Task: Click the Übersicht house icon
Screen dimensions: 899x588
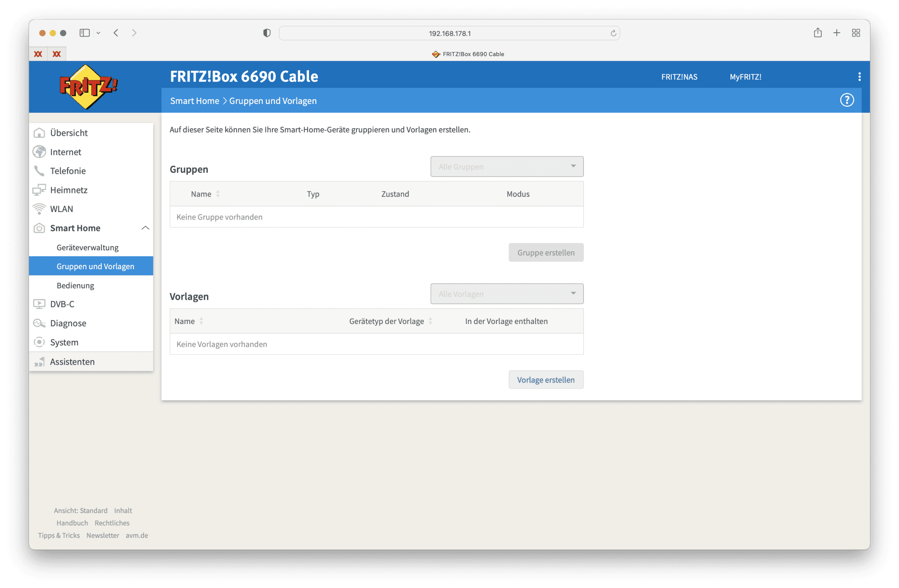Action: (x=39, y=133)
